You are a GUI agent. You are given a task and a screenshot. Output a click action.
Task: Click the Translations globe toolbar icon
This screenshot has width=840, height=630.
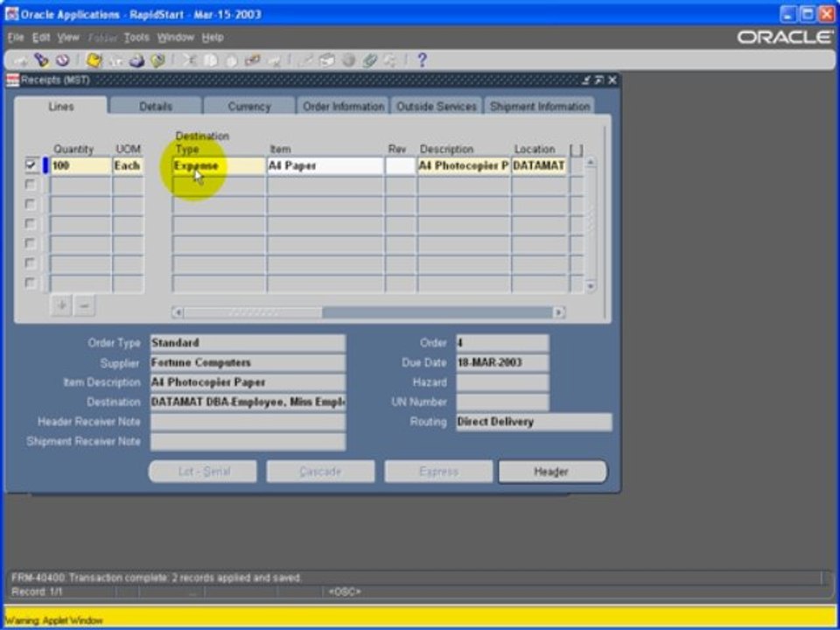[348, 60]
